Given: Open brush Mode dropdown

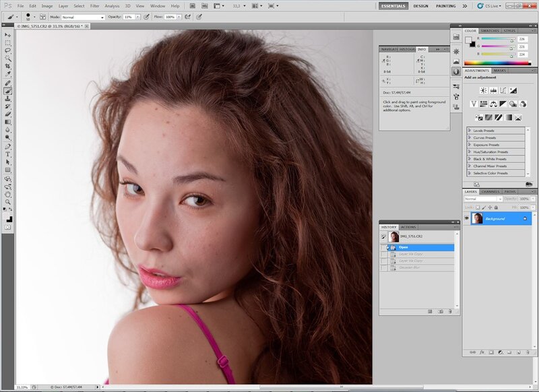Looking at the screenshot, I should coord(83,18).
